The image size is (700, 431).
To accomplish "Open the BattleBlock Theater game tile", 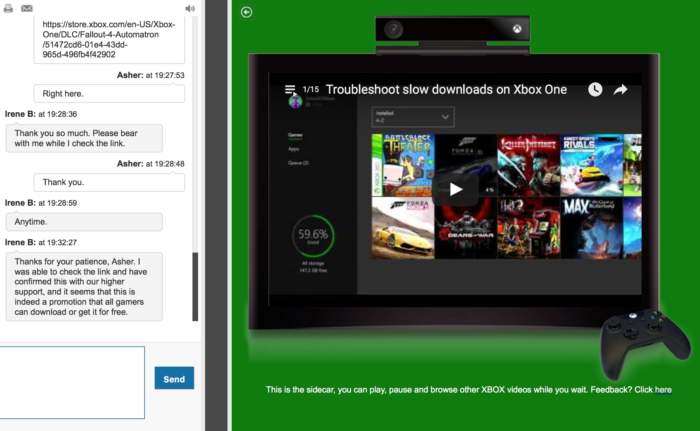I will coord(403,165).
